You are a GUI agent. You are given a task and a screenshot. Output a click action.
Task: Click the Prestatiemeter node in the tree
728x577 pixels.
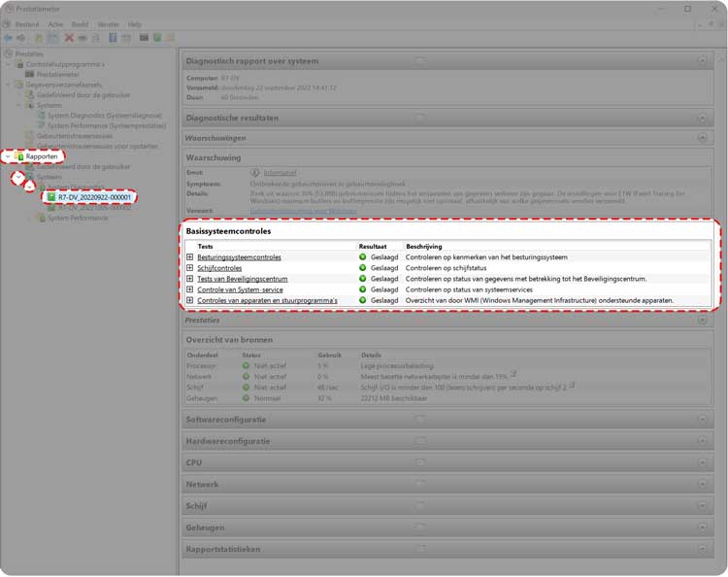coord(57,74)
